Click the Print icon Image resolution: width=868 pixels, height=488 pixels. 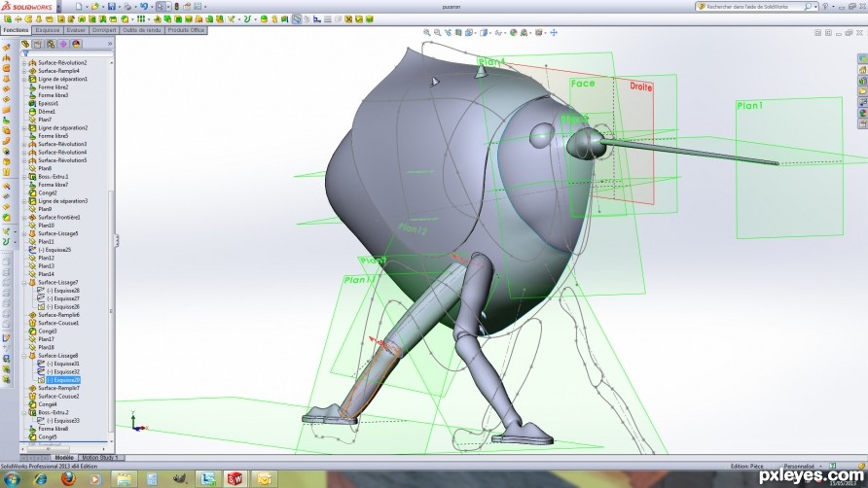(127, 7)
